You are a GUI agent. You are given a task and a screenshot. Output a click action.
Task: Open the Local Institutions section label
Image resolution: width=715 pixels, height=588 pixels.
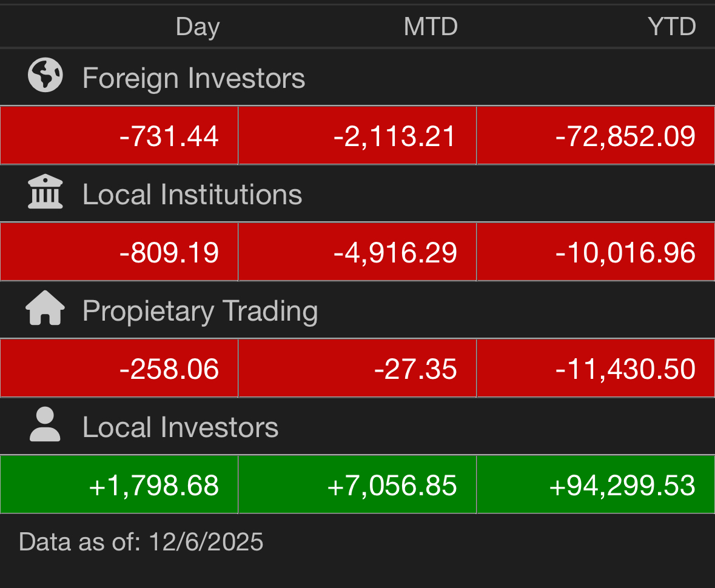pos(192,194)
